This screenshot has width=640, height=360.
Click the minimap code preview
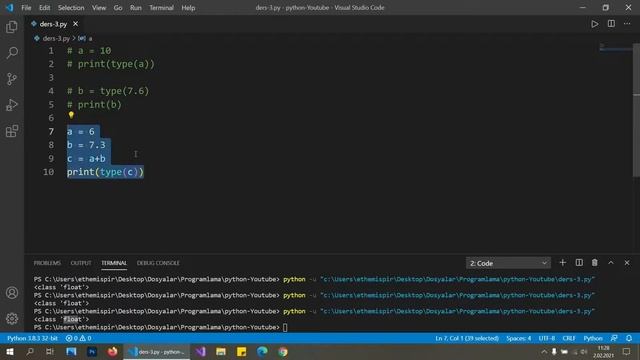tap(616, 47)
